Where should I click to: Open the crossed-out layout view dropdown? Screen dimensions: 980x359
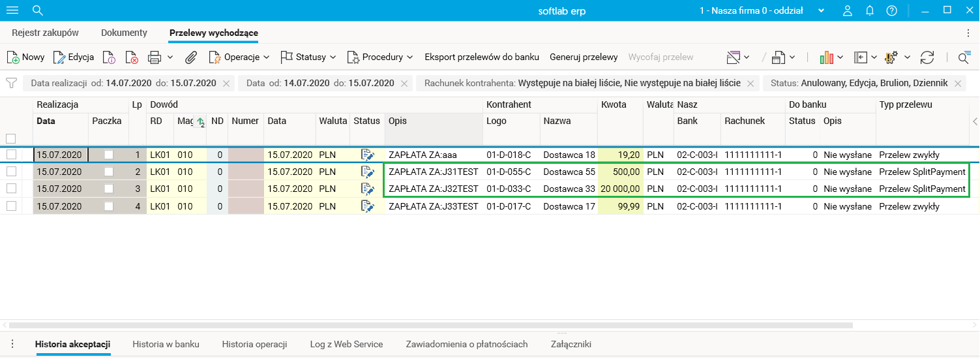[x=737, y=57]
